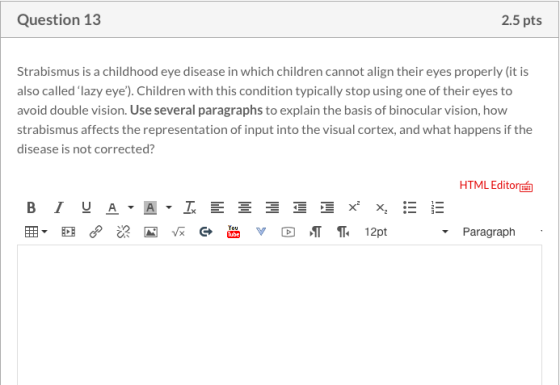Clear formatting with Tx icon
The height and width of the screenshot is (385, 560).
(190, 207)
